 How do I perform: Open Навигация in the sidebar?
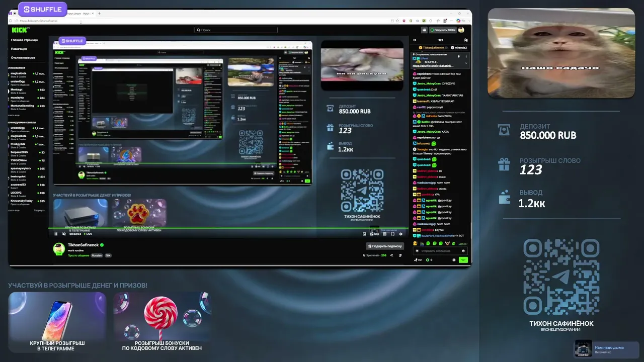(x=19, y=49)
